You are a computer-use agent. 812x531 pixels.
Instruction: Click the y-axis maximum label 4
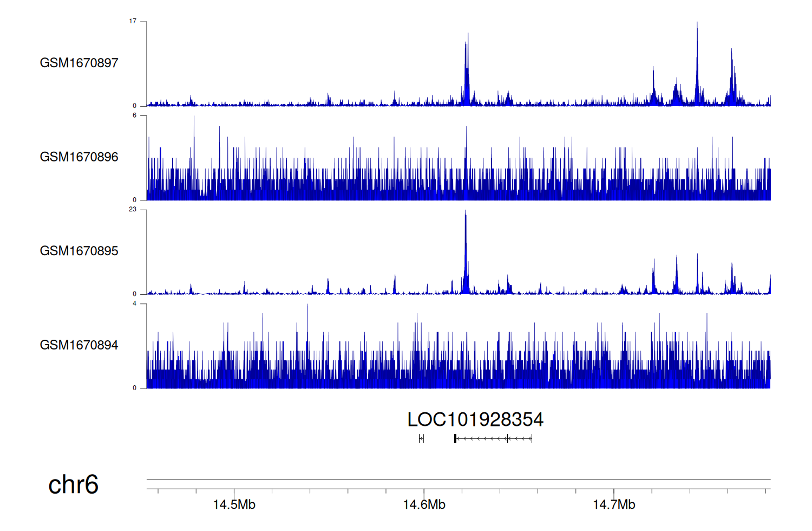(134, 303)
